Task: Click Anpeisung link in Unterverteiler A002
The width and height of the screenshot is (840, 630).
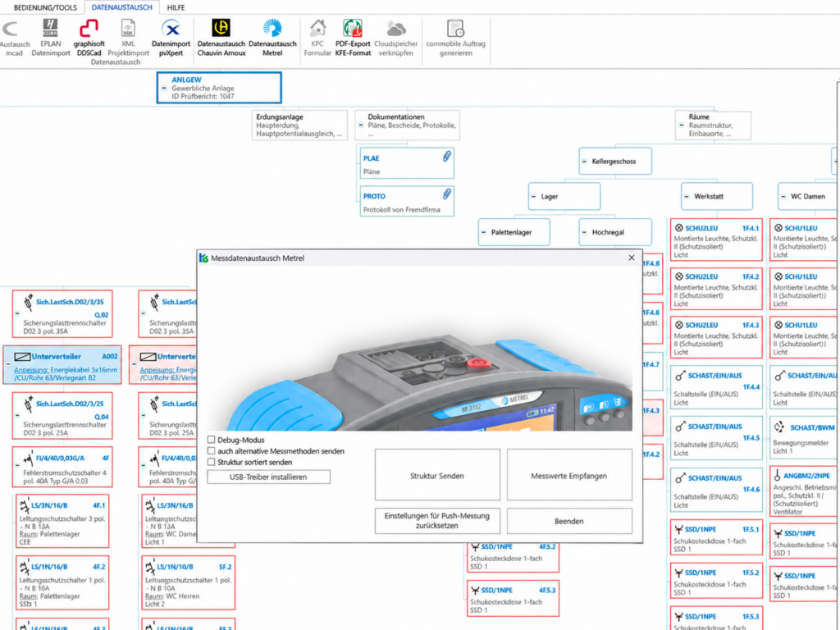Action: click(x=32, y=370)
